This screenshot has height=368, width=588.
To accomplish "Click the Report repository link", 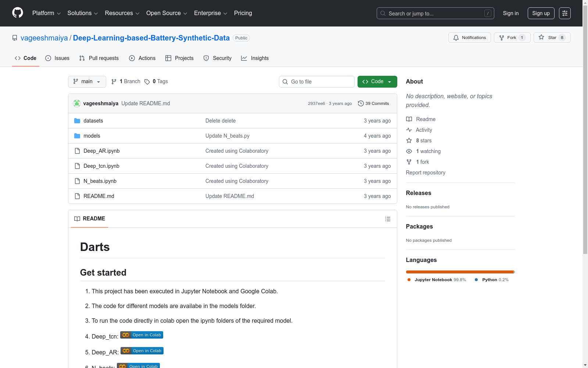I will click(426, 173).
